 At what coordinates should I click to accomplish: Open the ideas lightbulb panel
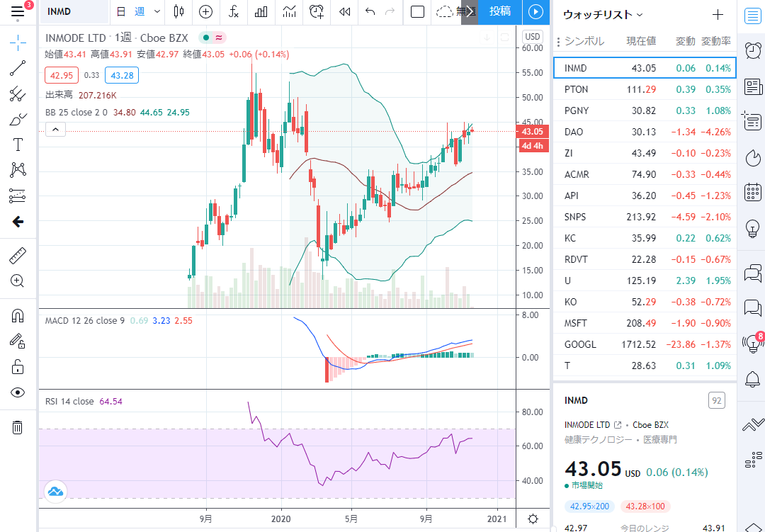click(x=752, y=228)
